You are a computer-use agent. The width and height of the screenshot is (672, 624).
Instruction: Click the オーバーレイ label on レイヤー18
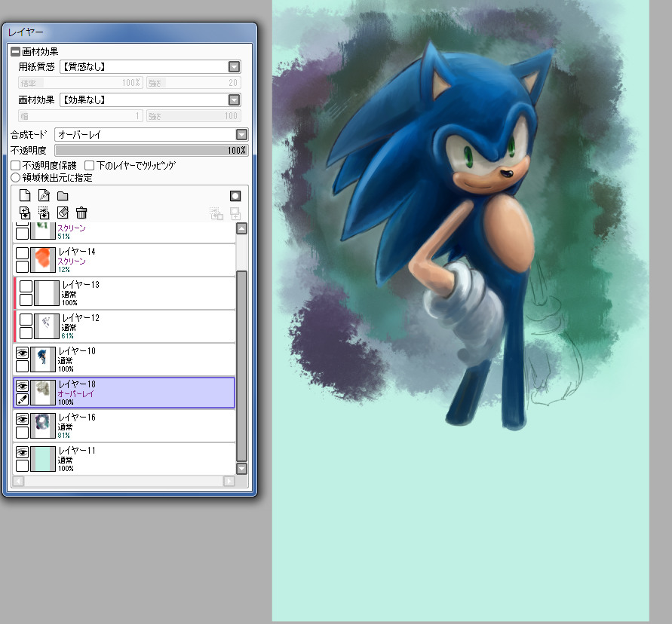coord(76,393)
